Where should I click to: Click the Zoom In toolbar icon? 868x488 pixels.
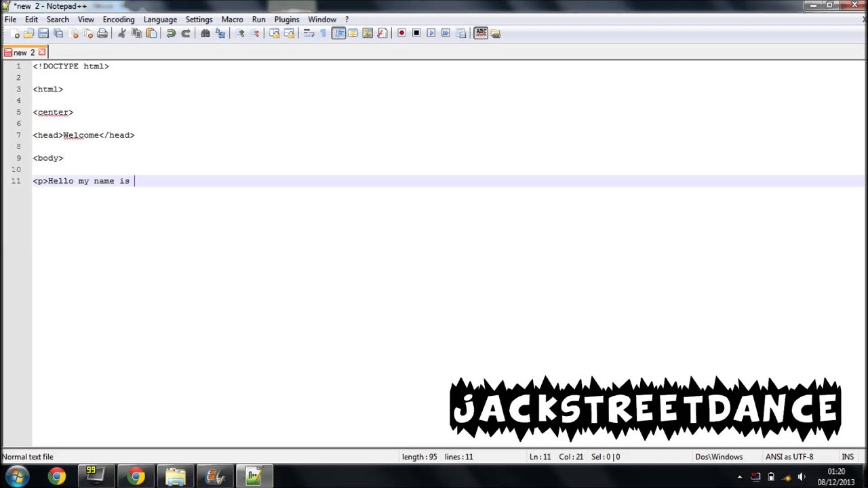click(240, 33)
